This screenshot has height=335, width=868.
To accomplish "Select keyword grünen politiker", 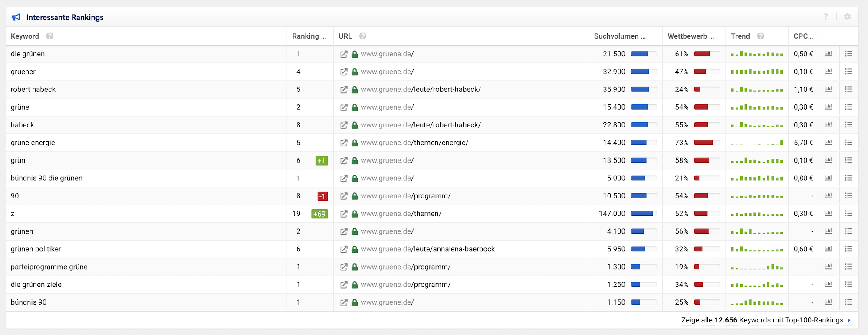I will (x=36, y=250).
